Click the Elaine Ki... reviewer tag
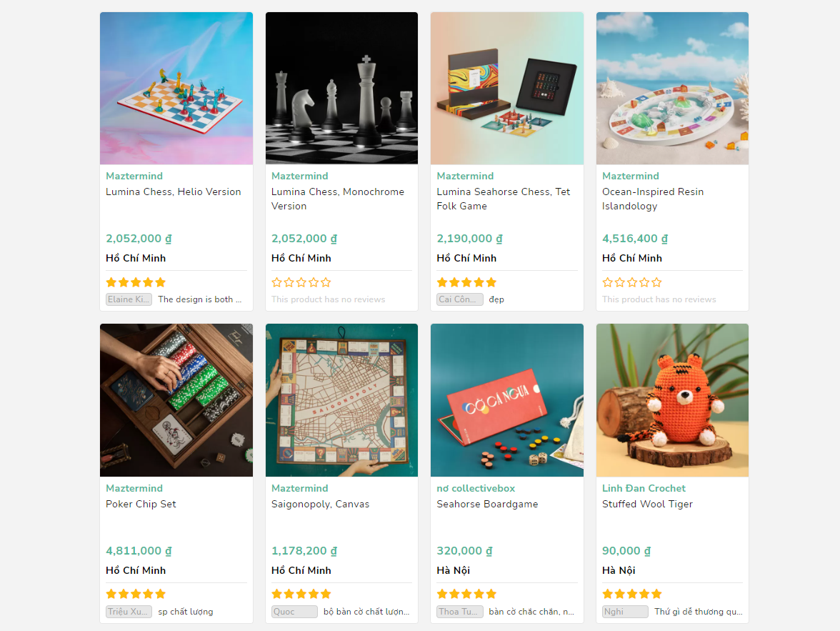 point(129,299)
